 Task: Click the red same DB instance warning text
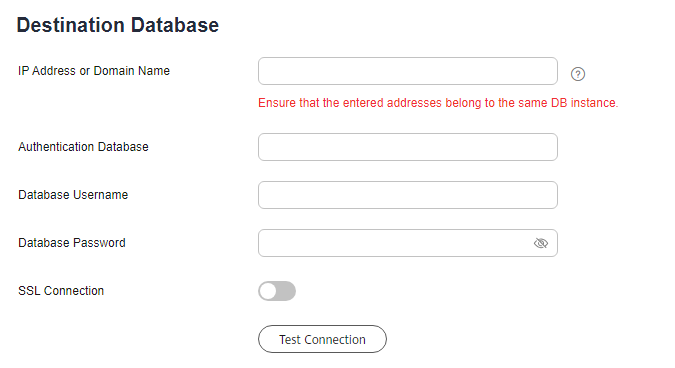point(438,103)
